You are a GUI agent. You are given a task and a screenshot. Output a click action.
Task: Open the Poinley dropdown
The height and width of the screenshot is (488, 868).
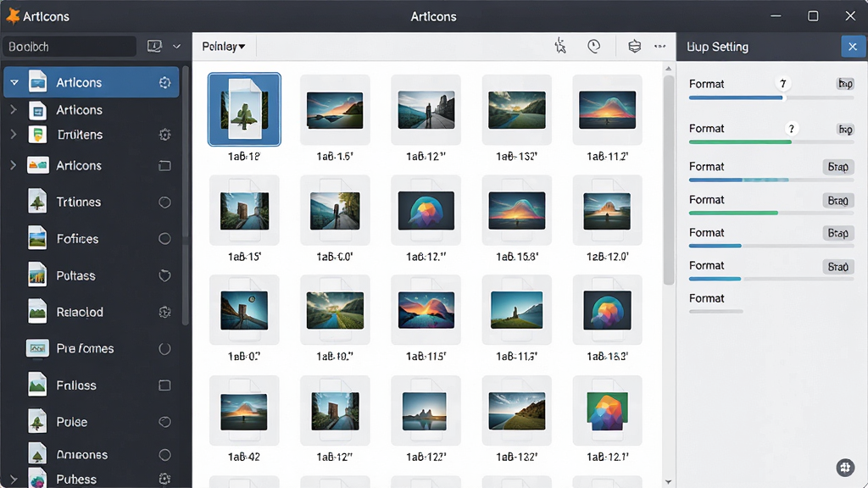(224, 47)
